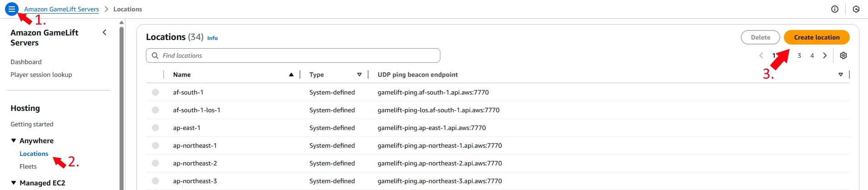The height and width of the screenshot is (190, 868).
Task: Select the ap-east-1 location radio button
Action: [x=155, y=128]
